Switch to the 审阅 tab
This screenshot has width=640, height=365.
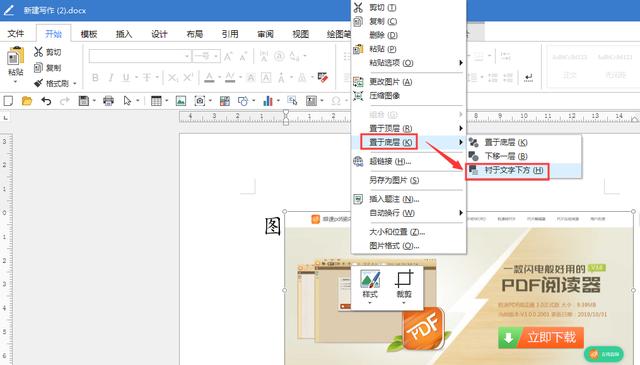(x=265, y=34)
